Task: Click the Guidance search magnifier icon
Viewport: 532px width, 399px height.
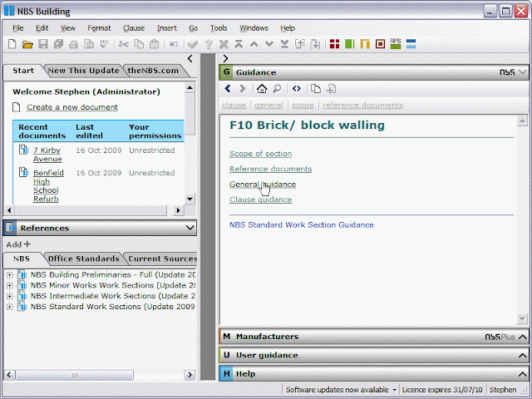Action: [277, 89]
